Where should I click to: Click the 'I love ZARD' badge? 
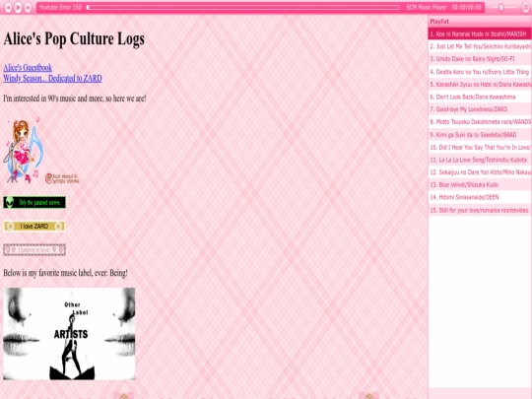(34, 227)
